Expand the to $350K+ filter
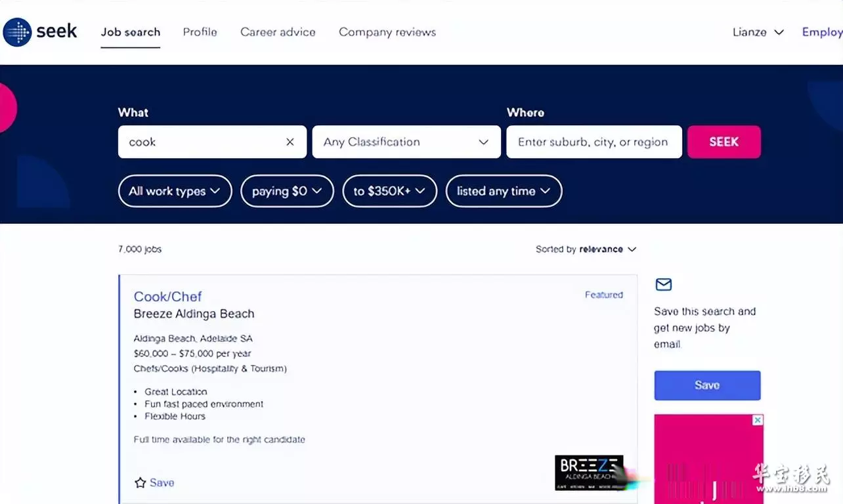The image size is (843, 504). tap(390, 191)
